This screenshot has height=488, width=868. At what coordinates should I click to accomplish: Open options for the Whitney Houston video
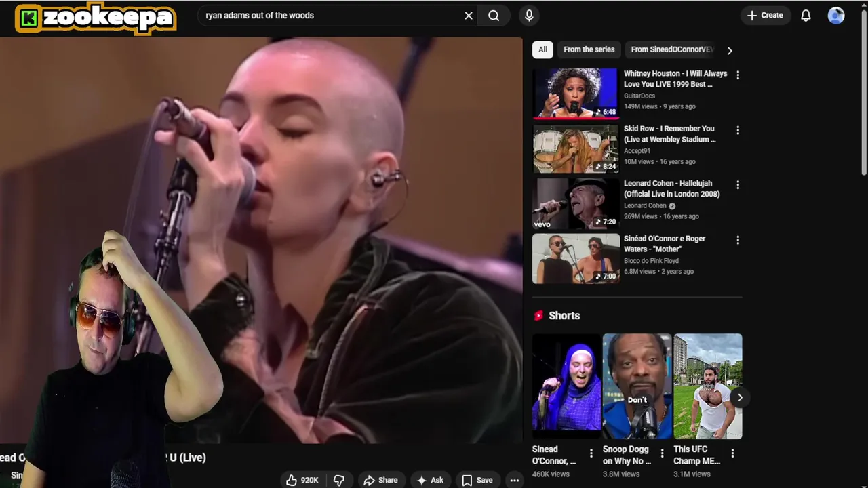pos(738,75)
